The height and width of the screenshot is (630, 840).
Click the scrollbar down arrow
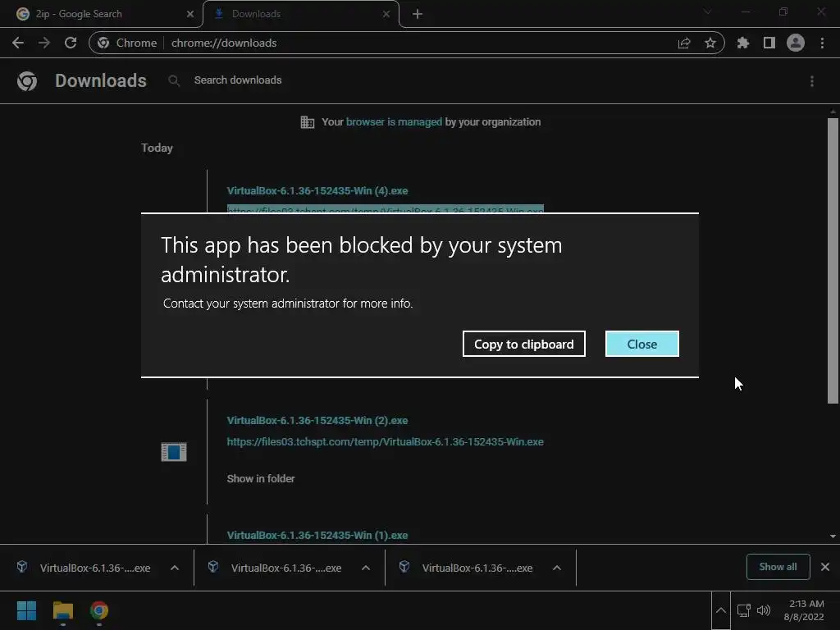(833, 536)
